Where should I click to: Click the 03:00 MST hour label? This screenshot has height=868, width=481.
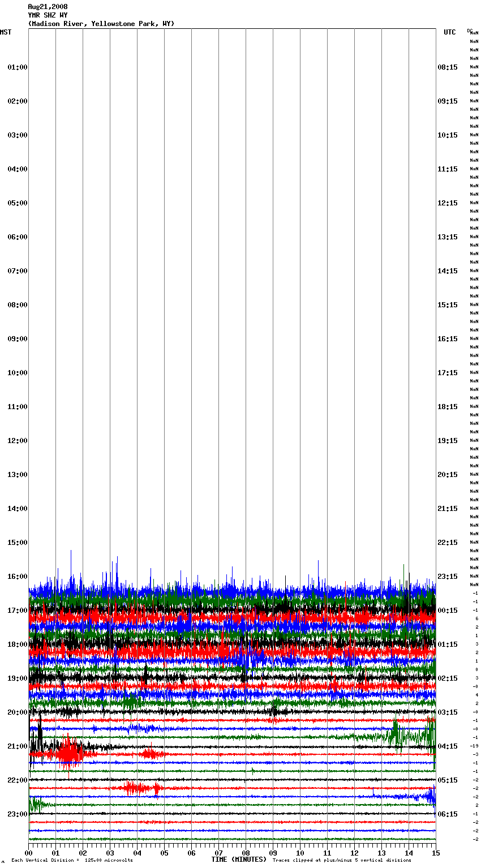[x=18, y=135]
